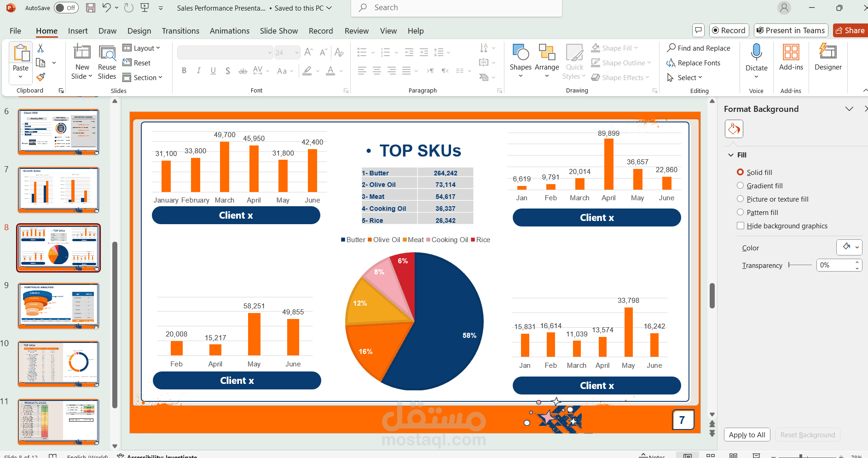The height and width of the screenshot is (458, 868).
Task: Center align the text
Action: [x=377, y=71]
